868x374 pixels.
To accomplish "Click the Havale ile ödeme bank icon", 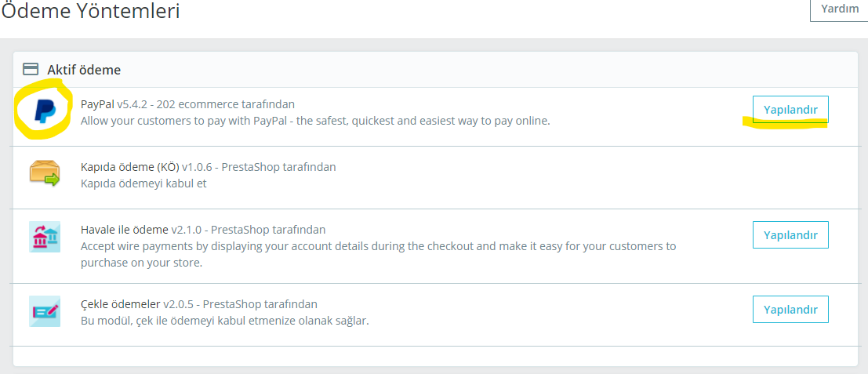I will point(44,237).
